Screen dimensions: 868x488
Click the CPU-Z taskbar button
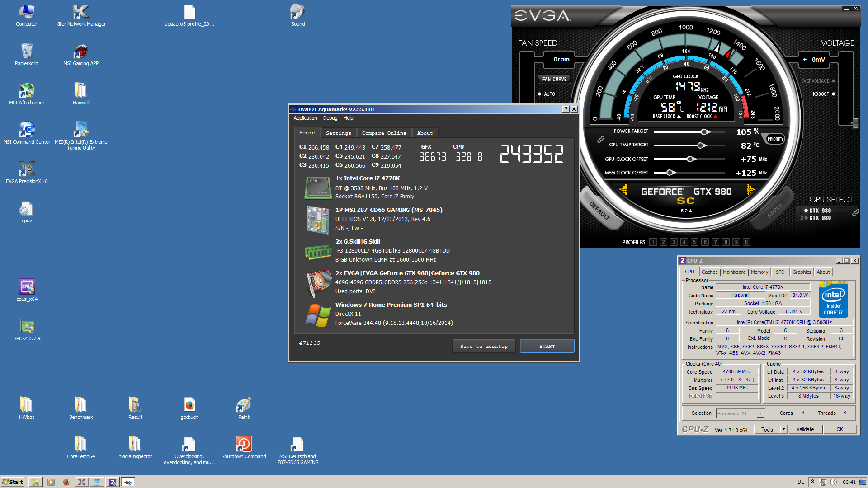[x=112, y=482]
